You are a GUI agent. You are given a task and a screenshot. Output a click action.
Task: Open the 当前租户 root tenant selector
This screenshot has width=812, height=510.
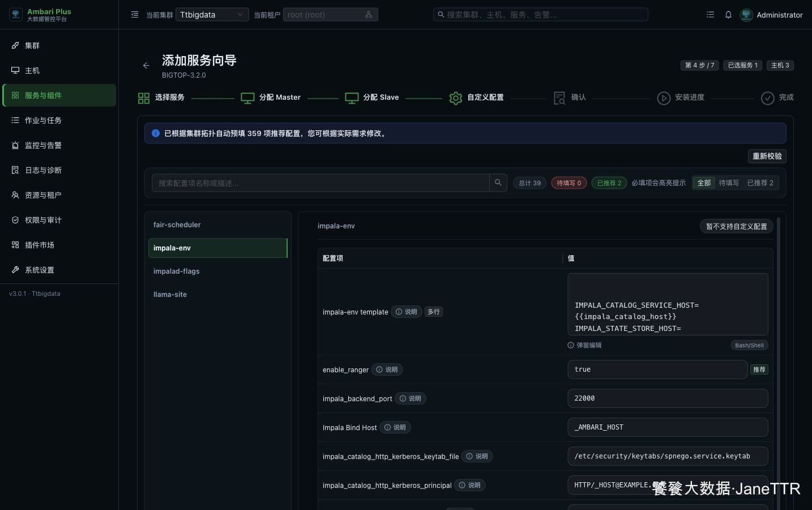click(x=330, y=15)
